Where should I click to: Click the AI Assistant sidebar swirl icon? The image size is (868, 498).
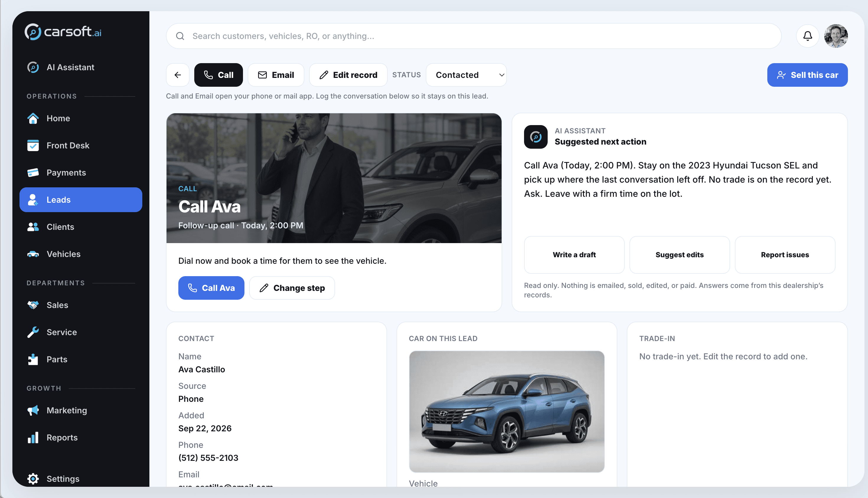point(33,67)
